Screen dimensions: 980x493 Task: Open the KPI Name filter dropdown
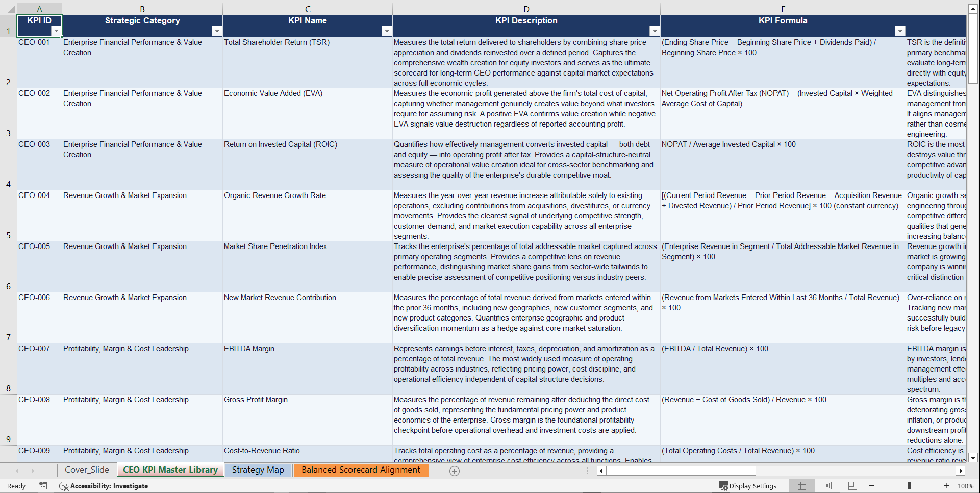[387, 31]
